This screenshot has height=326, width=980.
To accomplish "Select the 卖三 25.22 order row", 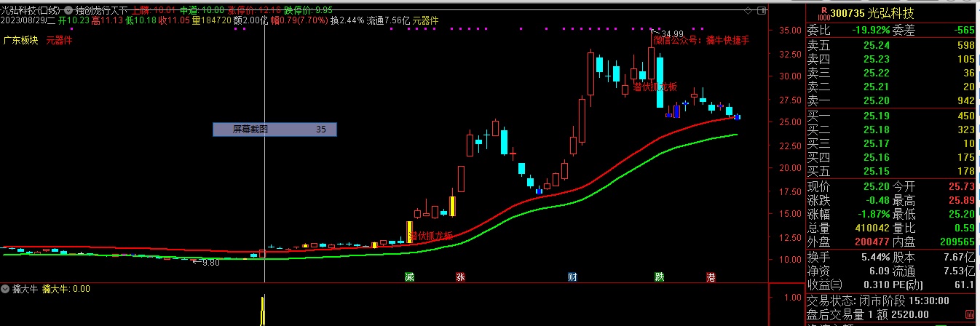I will click(x=892, y=73).
